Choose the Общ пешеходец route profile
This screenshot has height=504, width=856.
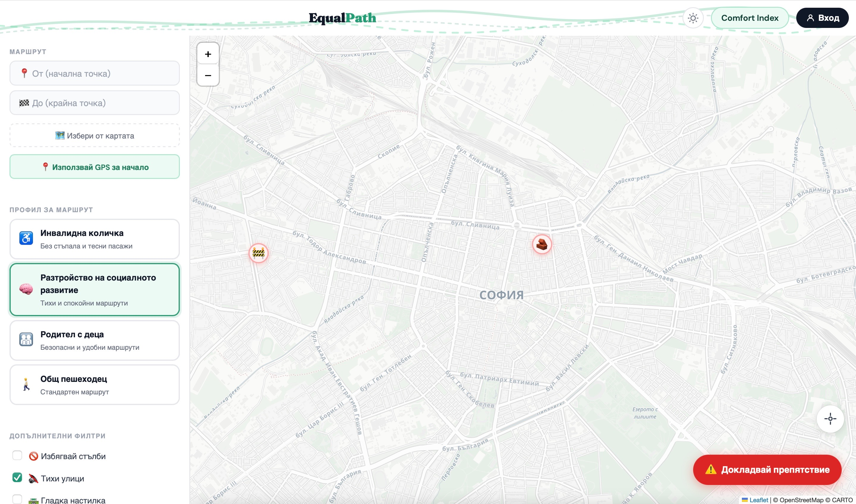point(95,385)
